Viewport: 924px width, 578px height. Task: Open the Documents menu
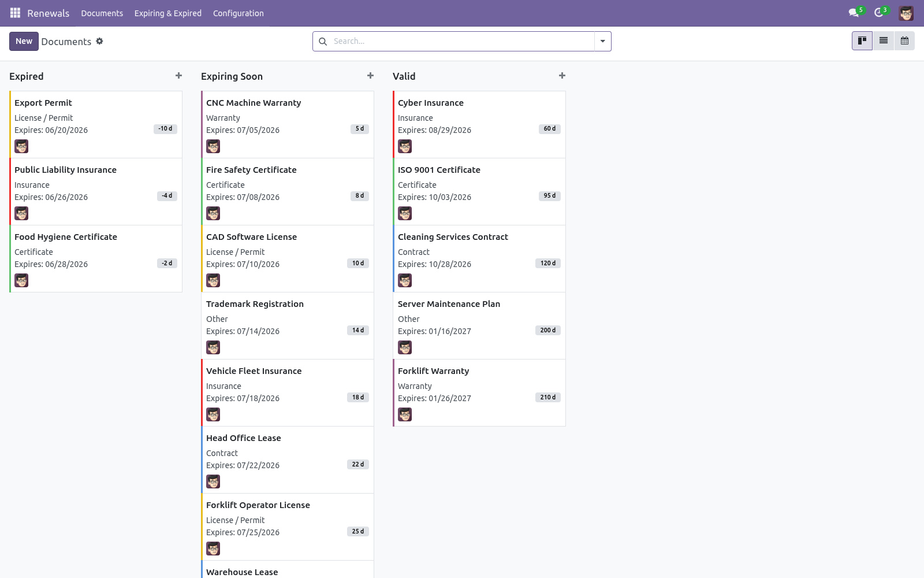(x=102, y=13)
